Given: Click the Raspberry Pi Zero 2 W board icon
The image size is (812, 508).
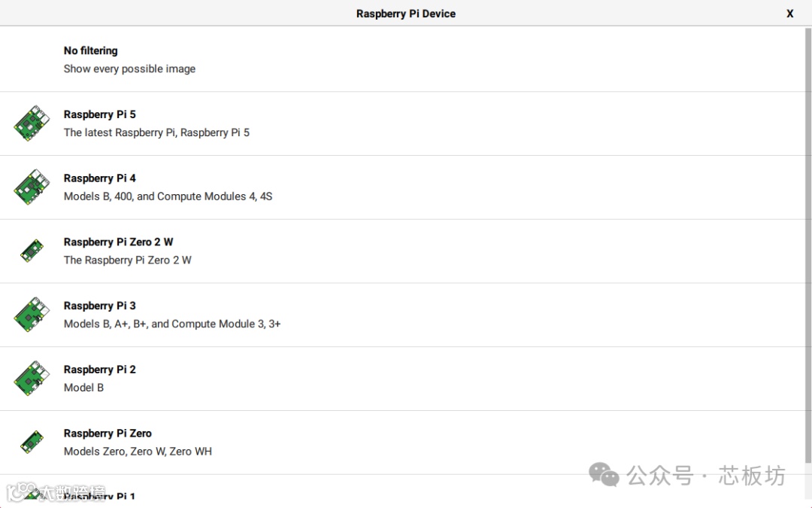Looking at the screenshot, I should tap(32, 251).
